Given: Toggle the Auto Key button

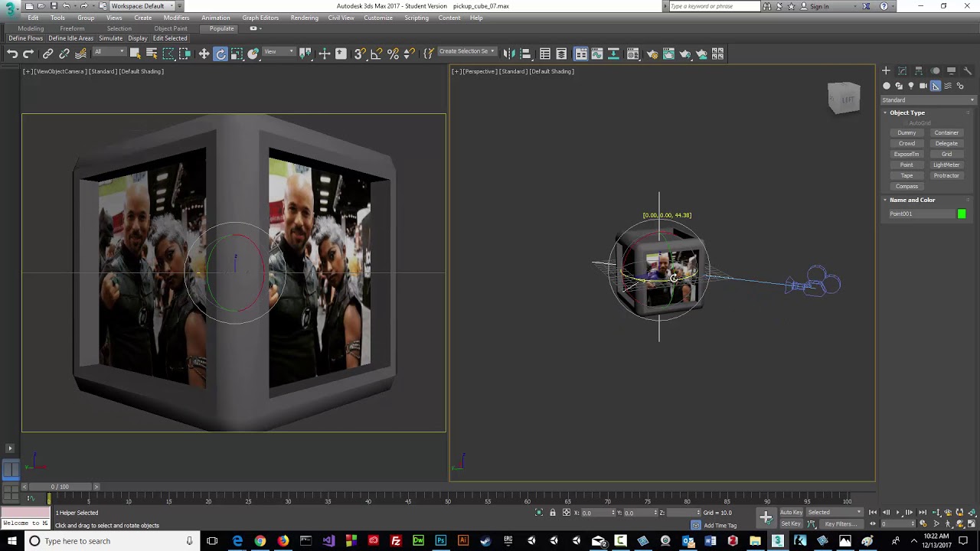Looking at the screenshot, I should [791, 512].
